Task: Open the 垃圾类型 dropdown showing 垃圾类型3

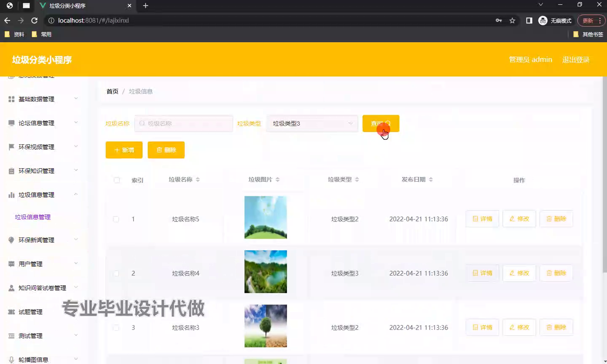Action: point(312,123)
